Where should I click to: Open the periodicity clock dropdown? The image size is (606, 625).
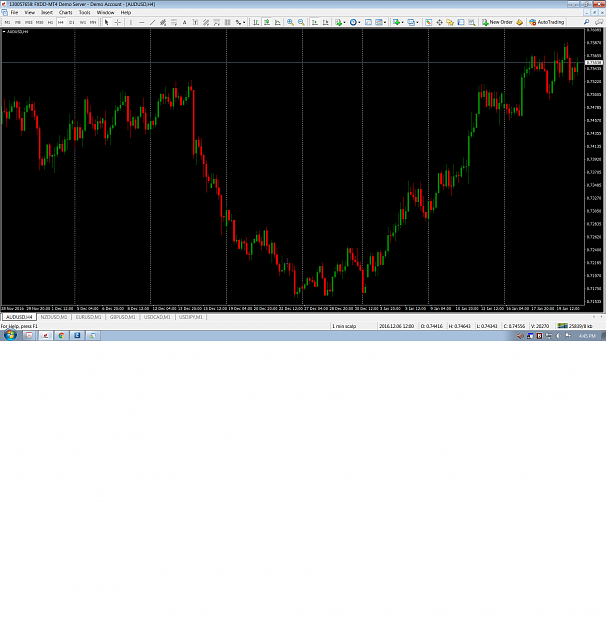(x=355, y=22)
